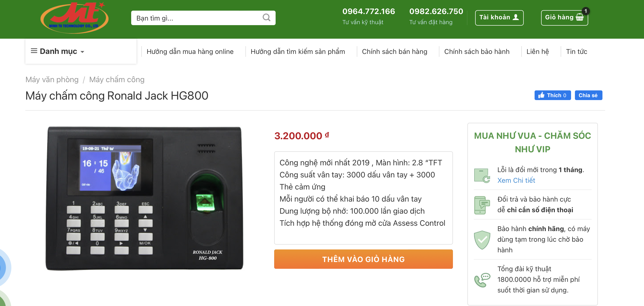Click the search magnifier icon
Screen dimensions: 644x306
(266, 17)
